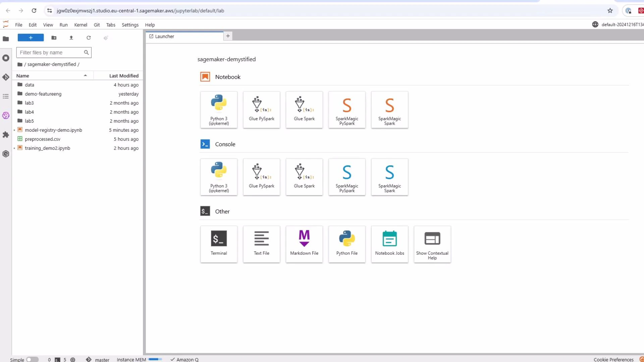Open the Running Terminals and Kernels sidebar icon
The height and width of the screenshot is (362, 644).
pyautogui.click(x=6, y=58)
